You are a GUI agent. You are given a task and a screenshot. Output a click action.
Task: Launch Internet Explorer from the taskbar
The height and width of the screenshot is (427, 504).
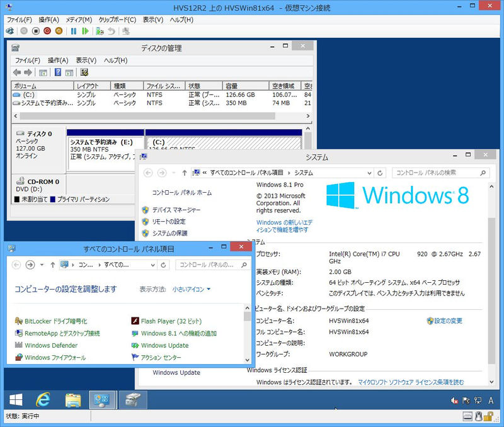coord(43,400)
